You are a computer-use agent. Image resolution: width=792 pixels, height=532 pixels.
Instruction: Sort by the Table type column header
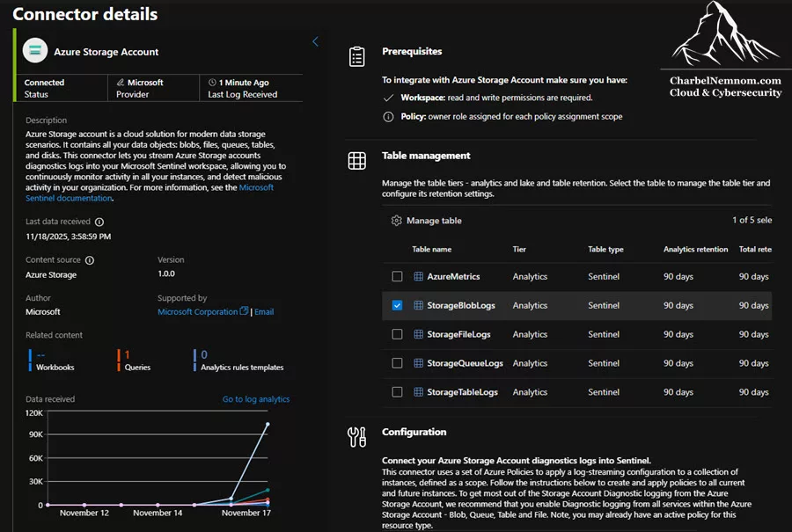605,249
